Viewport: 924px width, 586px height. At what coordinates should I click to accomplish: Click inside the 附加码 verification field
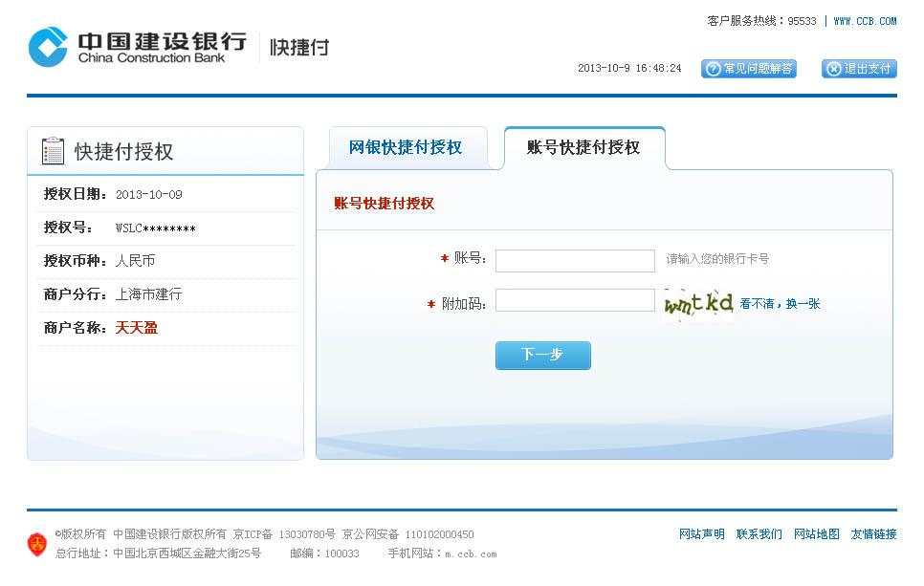575,300
